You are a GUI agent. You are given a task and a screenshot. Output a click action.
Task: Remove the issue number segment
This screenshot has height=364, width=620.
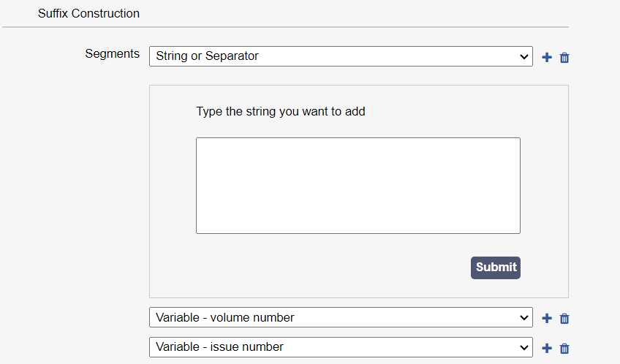pos(564,348)
